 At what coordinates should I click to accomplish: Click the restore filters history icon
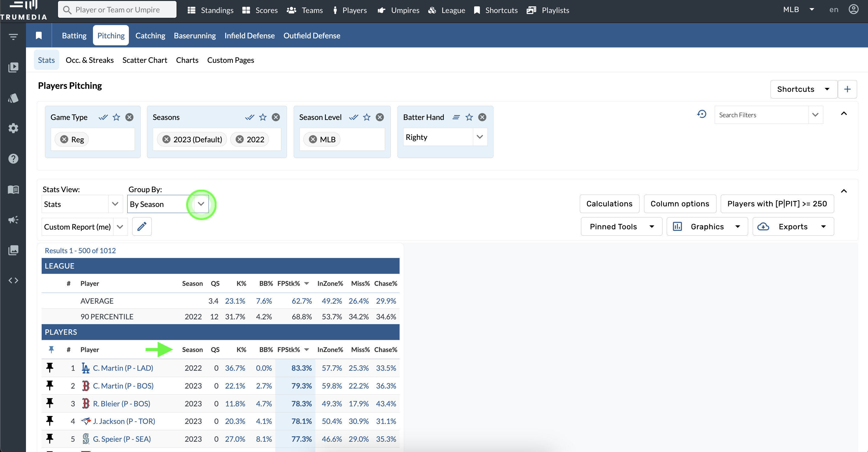pyautogui.click(x=702, y=114)
